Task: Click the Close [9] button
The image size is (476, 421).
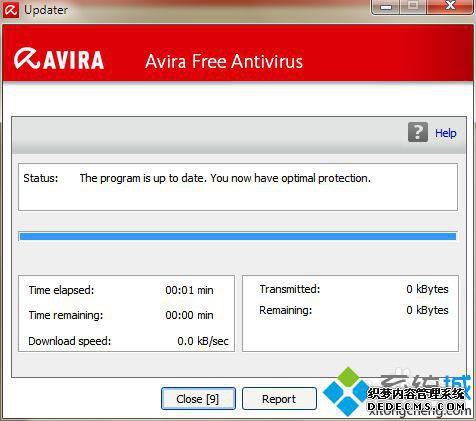Action: (x=198, y=399)
